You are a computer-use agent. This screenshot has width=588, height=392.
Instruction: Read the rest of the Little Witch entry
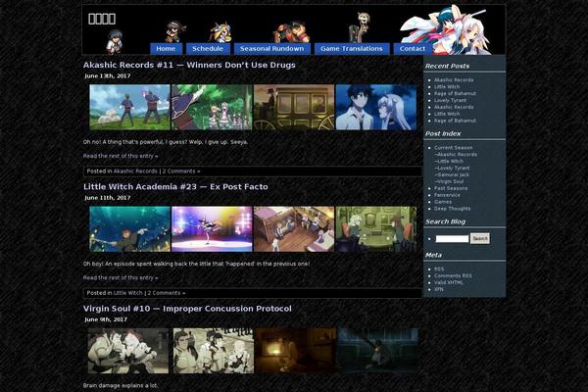click(121, 278)
